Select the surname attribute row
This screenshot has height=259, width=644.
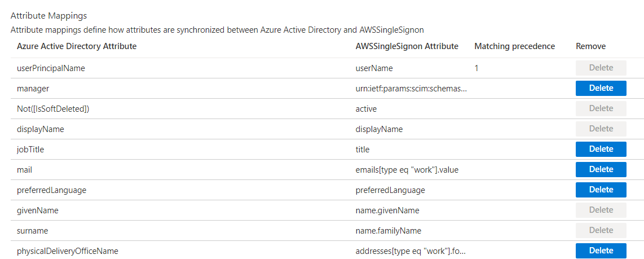(32, 231)
